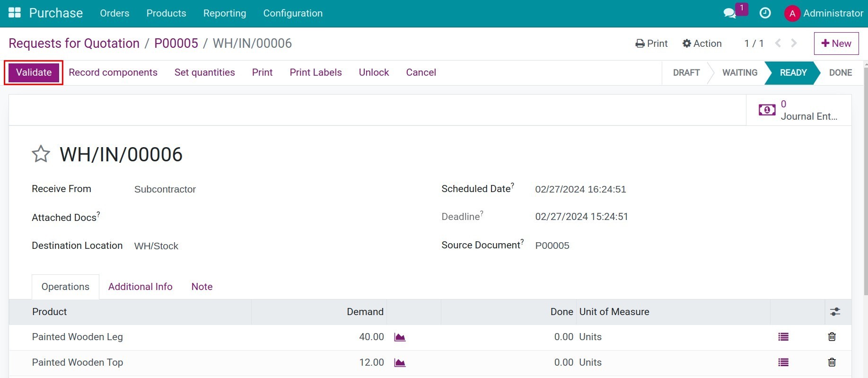Switch to the Note tab
Image resolution: width=868 pixels, height=378 pixels.
[x=202, y=287]
